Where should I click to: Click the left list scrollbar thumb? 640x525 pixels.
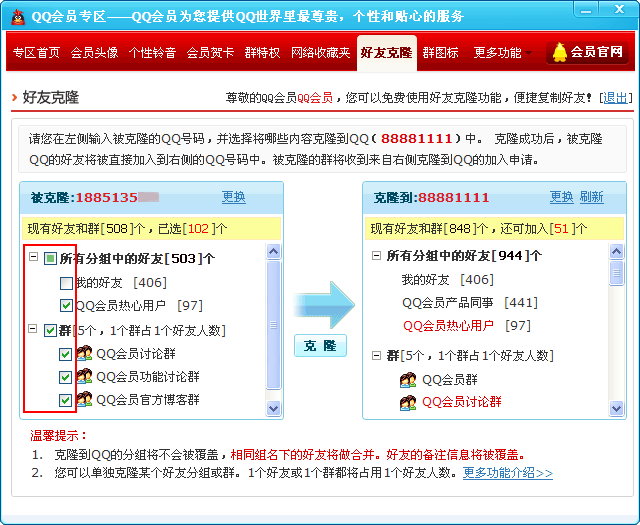(273, 325)
